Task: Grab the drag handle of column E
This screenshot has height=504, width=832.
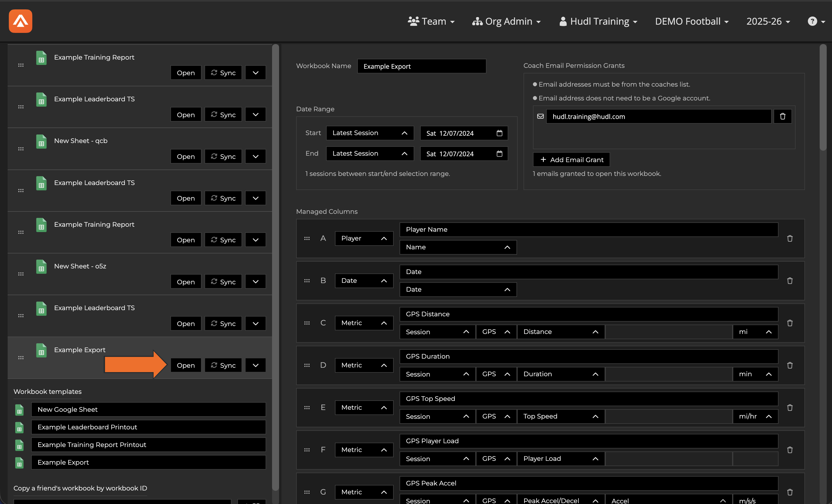Action: click(x=307, y=407)
